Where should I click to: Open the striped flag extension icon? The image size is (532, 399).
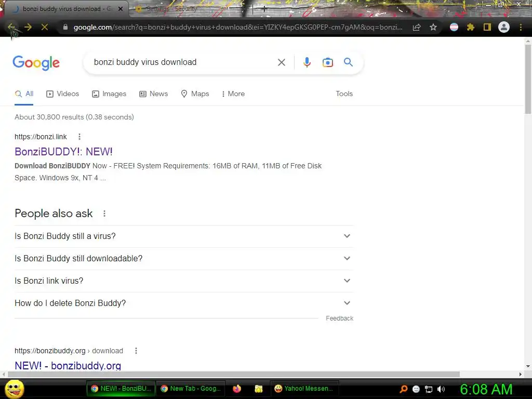pyautogui.click(x=454, y=27)
